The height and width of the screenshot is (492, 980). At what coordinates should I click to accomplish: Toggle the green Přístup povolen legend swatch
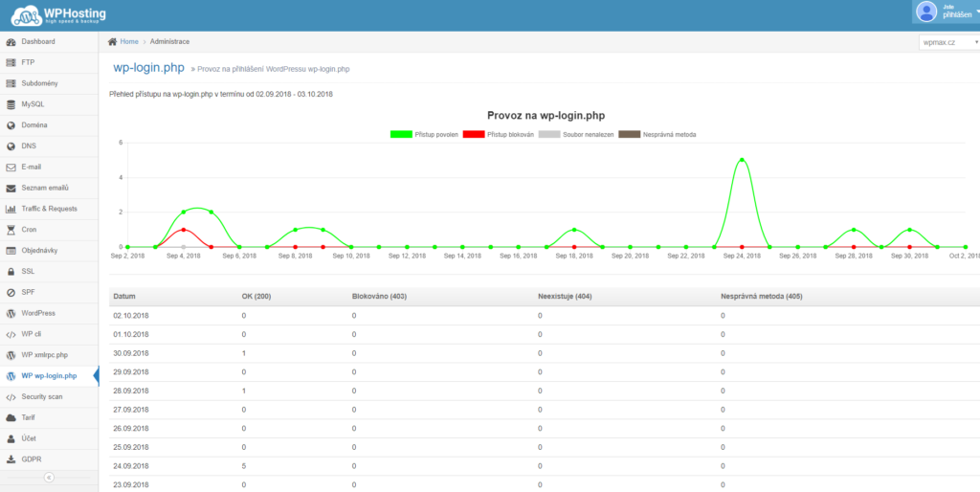tap(401, 134)
